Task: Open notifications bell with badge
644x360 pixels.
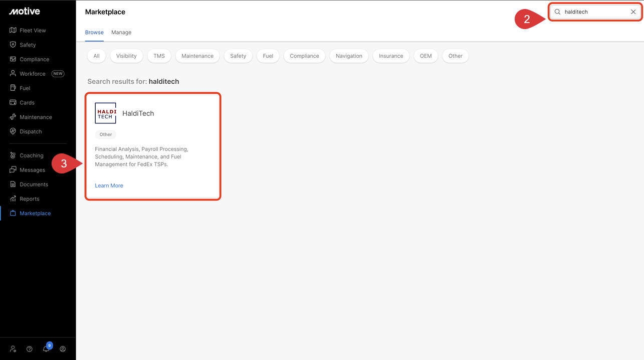Action: (x=46, y=349)
